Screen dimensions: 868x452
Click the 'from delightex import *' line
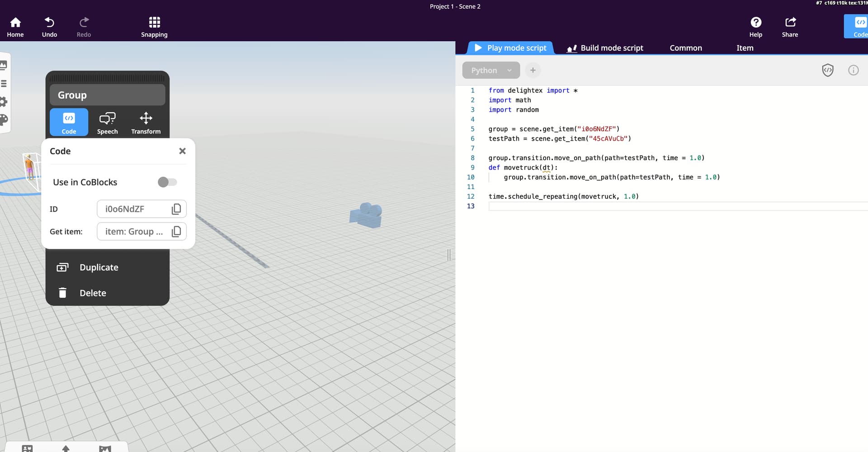coord(533,90)
